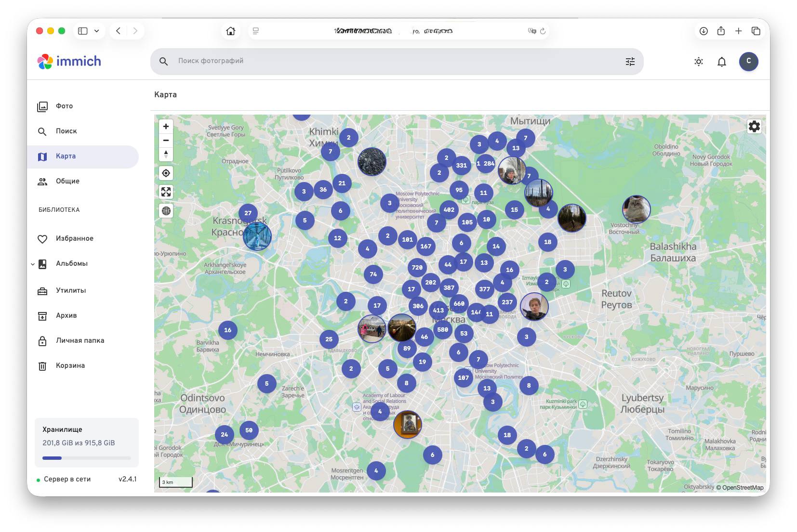This screenshot has width=797, height=532.
Task: Select the 580 cluster marker
Action: 443,330
